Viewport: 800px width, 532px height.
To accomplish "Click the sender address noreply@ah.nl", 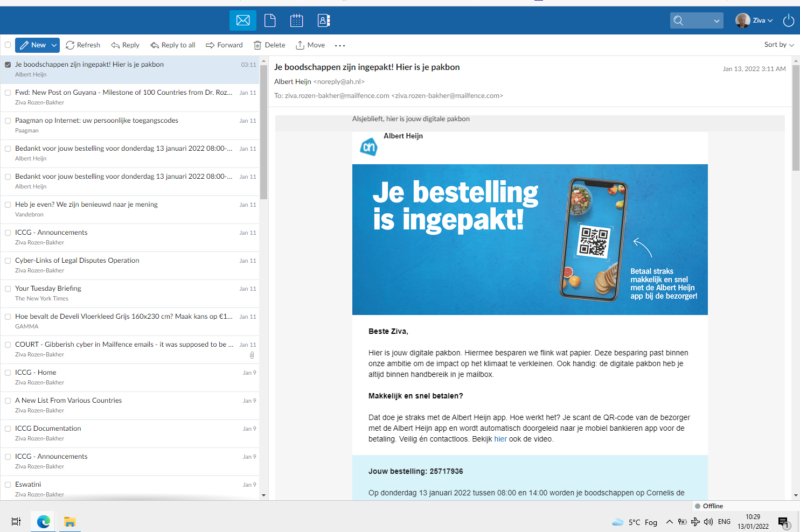I will tap(339, 82).
